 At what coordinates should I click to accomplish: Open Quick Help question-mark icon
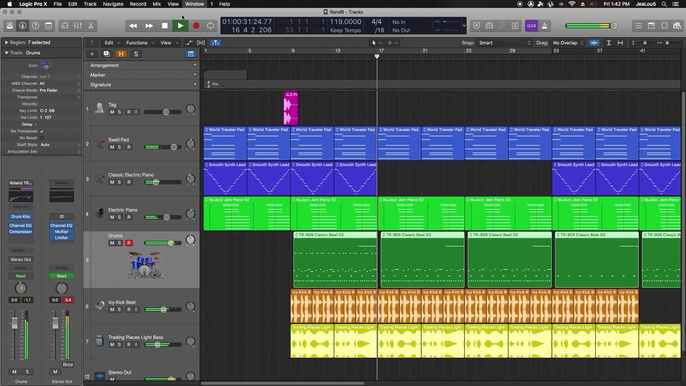35,26
